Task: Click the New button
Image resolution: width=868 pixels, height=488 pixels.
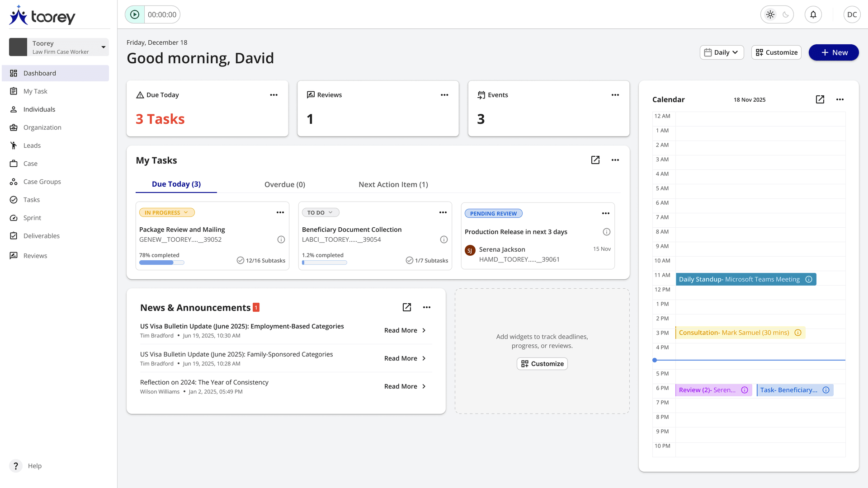Action: coord(833,52)
